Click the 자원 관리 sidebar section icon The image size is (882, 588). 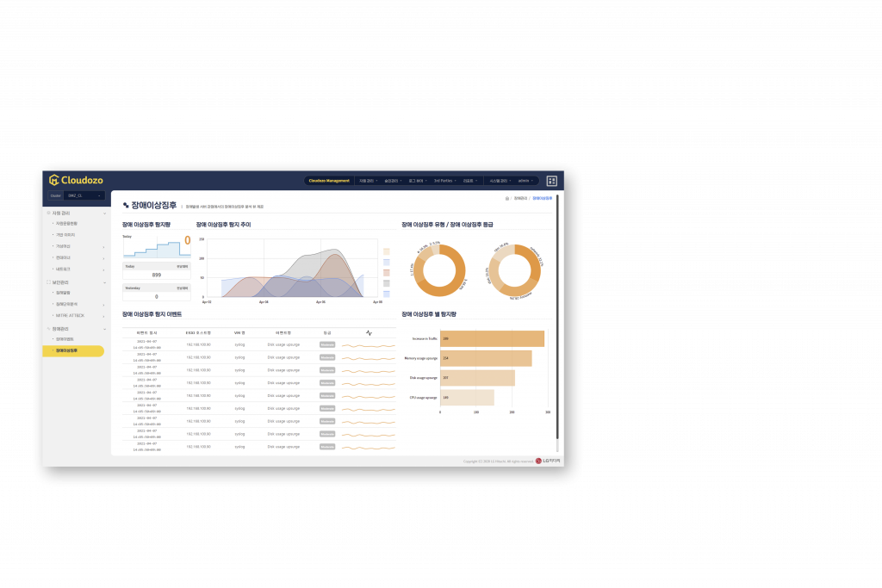(49, 213)
